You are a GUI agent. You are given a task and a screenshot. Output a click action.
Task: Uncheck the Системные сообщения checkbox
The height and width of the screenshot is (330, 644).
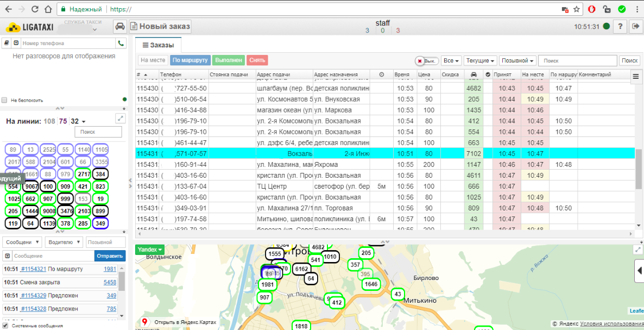click(x=5, y=326)
